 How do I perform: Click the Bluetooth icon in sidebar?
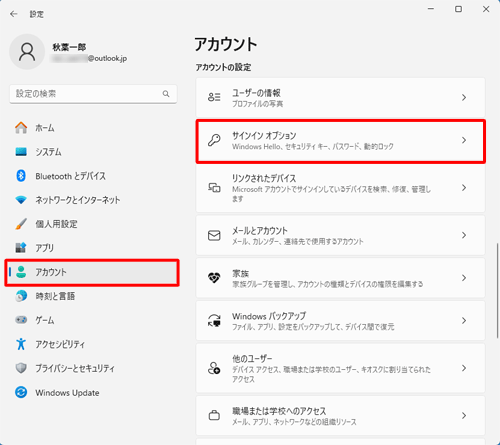[x=21, y=176]
